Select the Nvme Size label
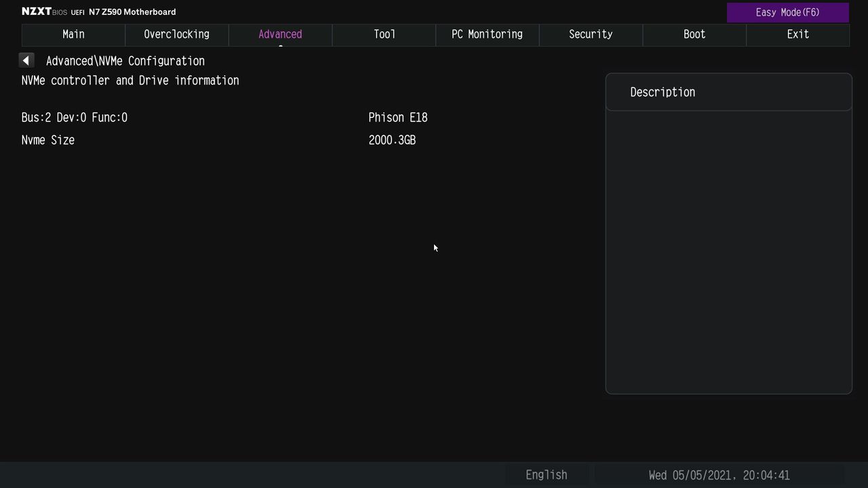The width and height of the screenshot is (868, 488). (x=48, y=140)
